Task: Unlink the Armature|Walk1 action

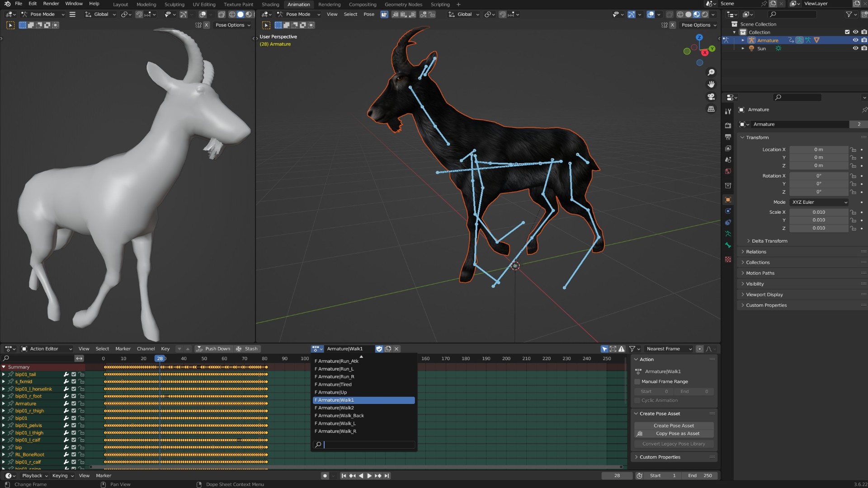Action: pos(396,349)
